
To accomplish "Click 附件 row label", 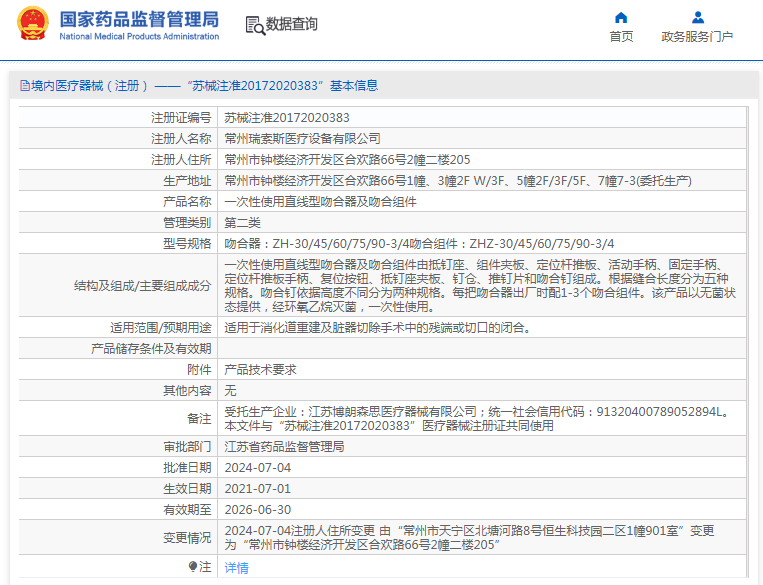I will (200, 369).
